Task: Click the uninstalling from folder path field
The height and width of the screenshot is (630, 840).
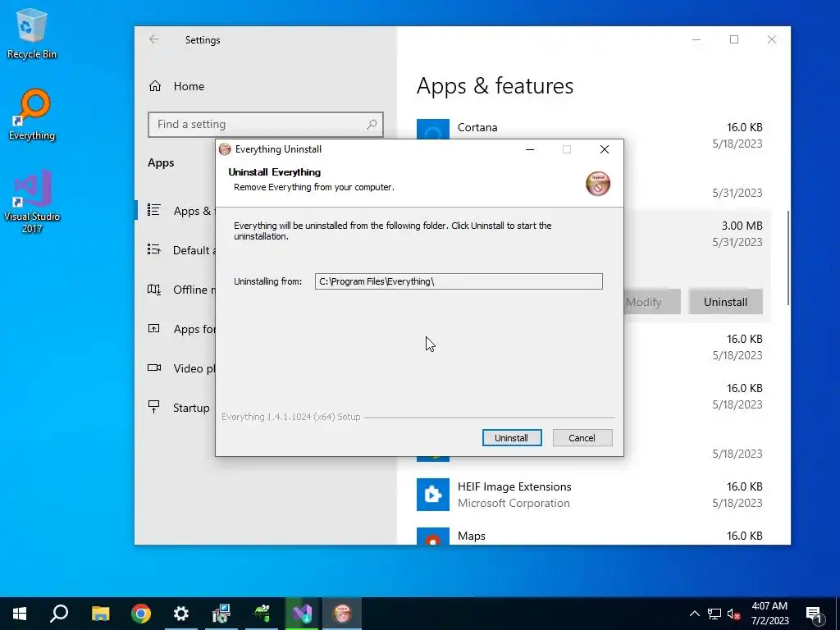Action: [x=459, y=281]
